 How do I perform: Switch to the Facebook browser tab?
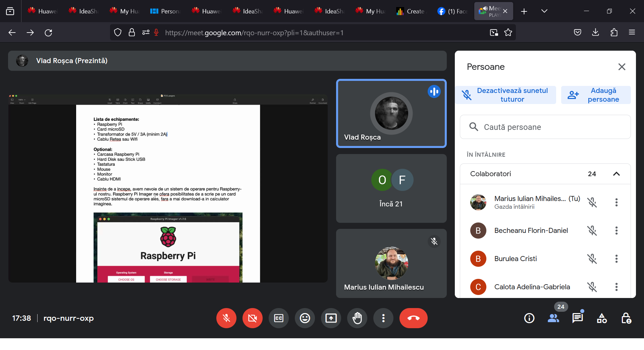coord(452,11)
